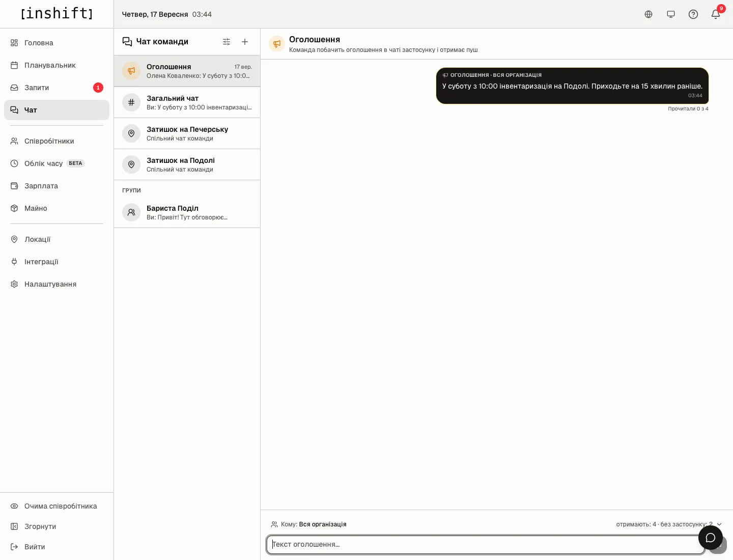The height and width of the screenshot is (560, 733).
Task: Click the megaphone icon in announcement header
Action: coord(277,44)
